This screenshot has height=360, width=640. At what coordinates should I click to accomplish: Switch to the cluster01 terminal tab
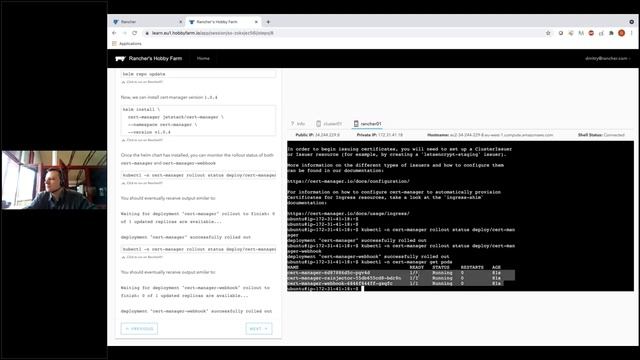click(329, 124)
